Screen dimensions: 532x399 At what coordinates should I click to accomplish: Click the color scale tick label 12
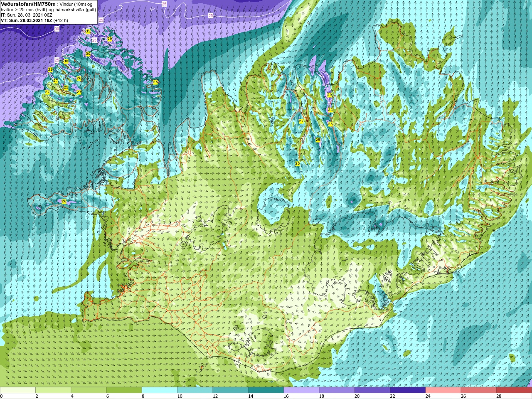point(215,396)
